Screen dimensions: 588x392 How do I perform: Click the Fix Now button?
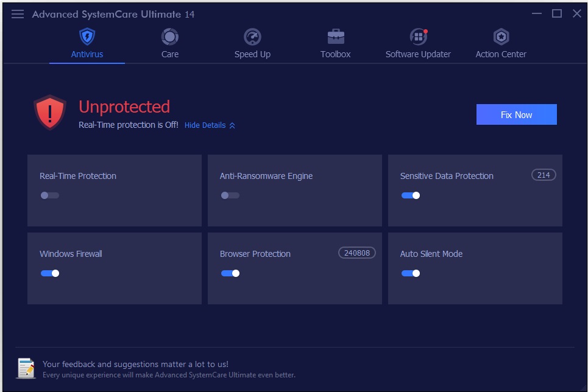tap(516, 114)
